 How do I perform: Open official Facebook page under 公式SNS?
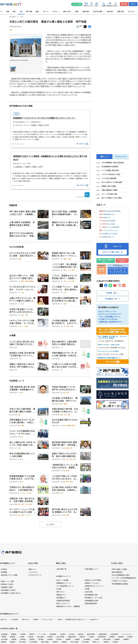click(106, 285)
